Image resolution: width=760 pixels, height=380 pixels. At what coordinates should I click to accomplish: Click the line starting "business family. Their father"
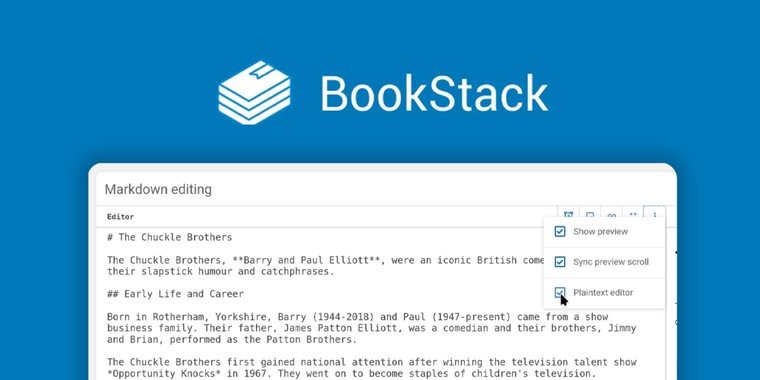click(x=372, y=328)
